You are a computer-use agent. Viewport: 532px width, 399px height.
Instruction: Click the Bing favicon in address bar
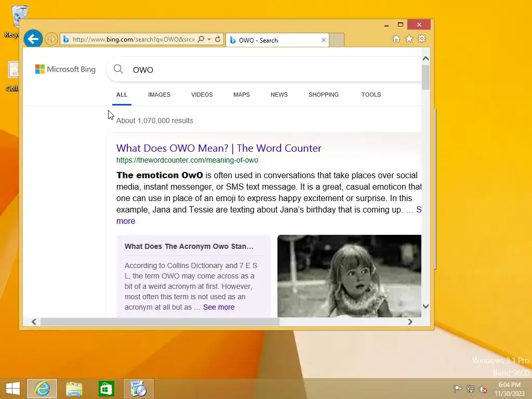[x=66, y=39]
